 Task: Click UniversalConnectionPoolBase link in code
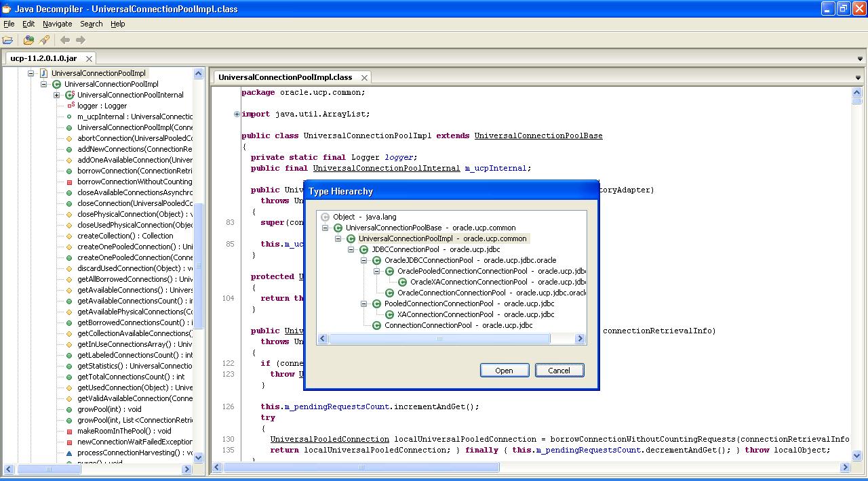538,135
